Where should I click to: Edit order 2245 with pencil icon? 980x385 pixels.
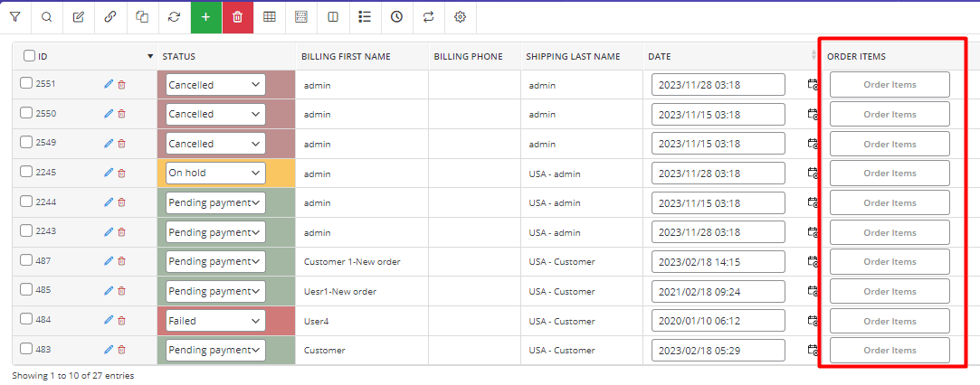[x=109, y=173]
